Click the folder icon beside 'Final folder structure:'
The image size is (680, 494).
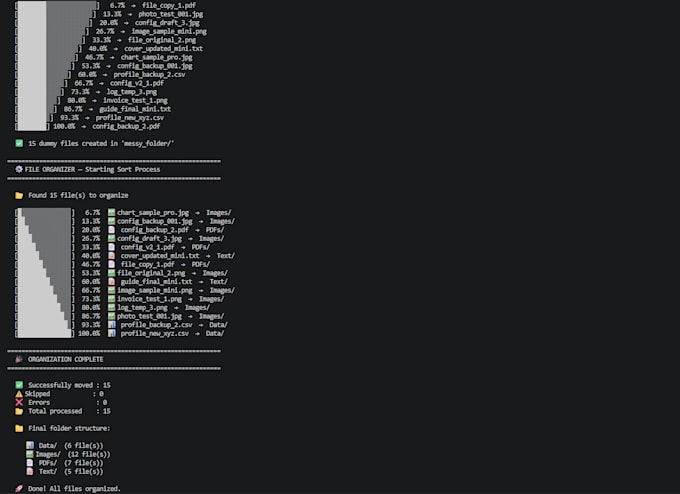pyautogui.click(x=19, y=429)
